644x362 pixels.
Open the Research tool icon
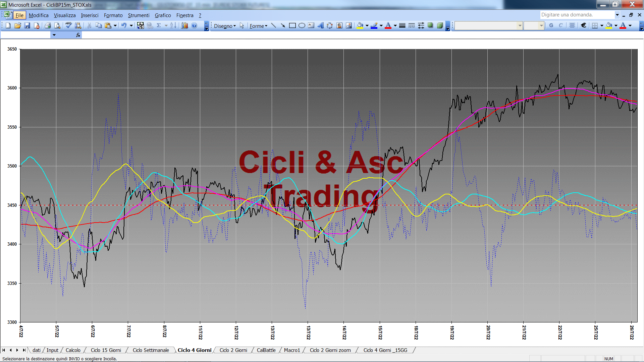[x=78, y=25]
